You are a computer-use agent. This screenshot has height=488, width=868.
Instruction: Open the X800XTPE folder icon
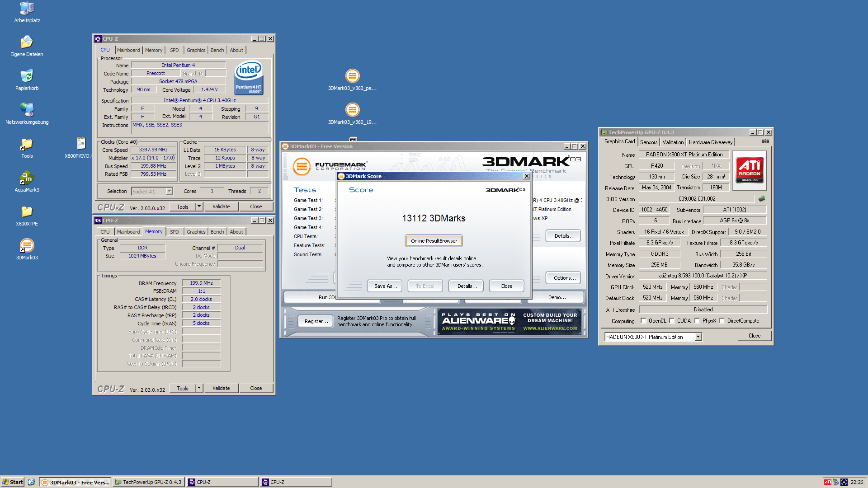point(27,212)
